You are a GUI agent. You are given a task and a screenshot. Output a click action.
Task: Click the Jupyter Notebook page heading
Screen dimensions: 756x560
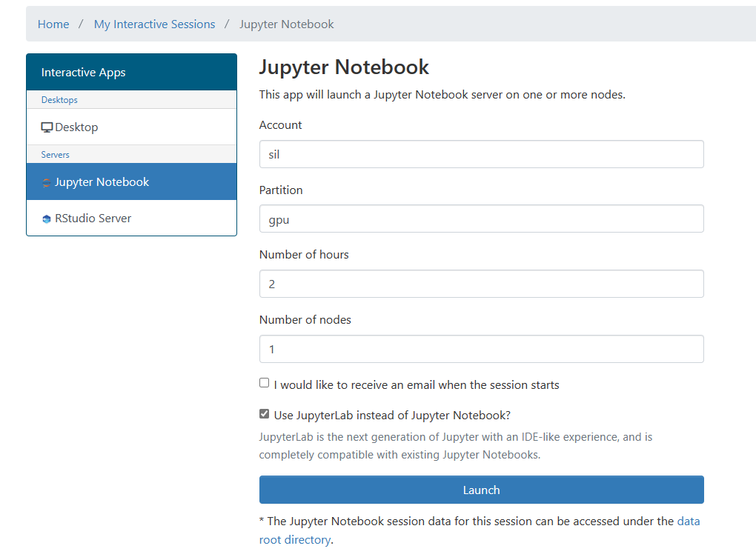[344, 67]
